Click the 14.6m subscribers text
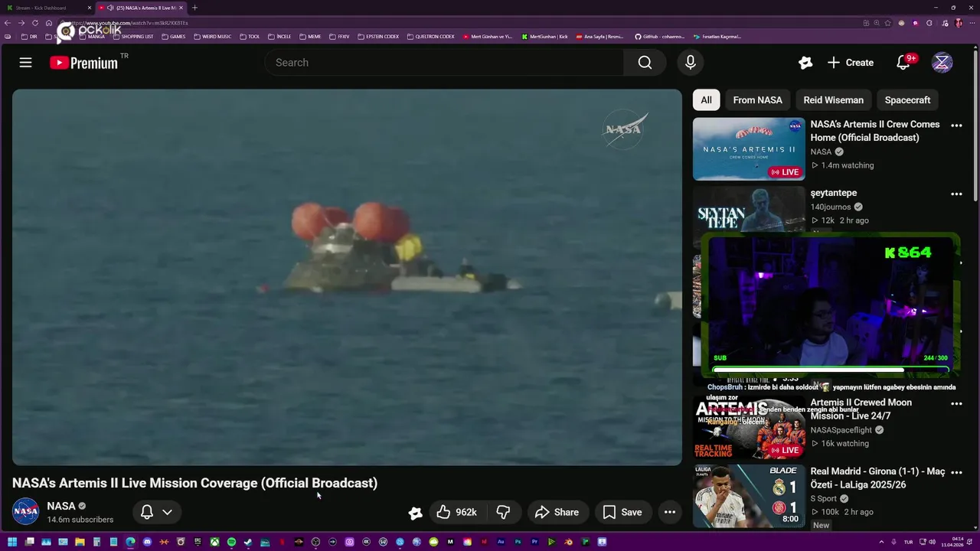 pyautogui.click(x=80, y=520)
